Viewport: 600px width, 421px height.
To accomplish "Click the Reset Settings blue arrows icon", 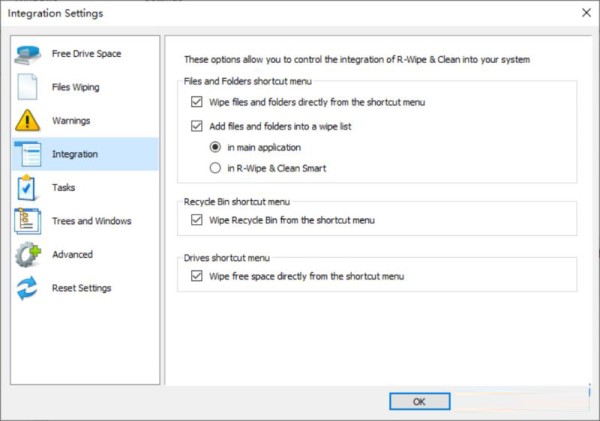I will [27, 288].
